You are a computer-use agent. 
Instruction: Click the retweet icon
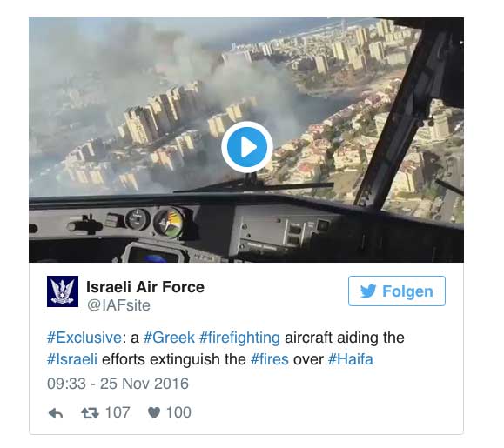pos(90,413)
